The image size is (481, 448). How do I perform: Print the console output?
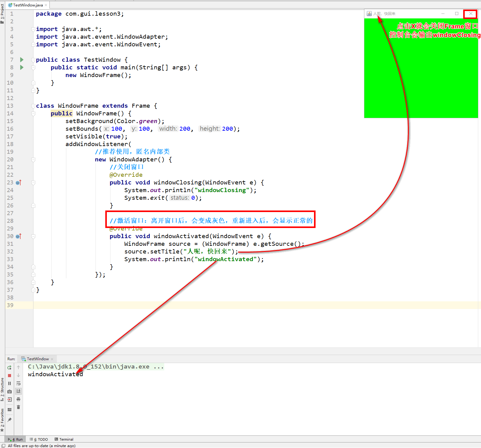pyautogui.click(x=18, y=399)
